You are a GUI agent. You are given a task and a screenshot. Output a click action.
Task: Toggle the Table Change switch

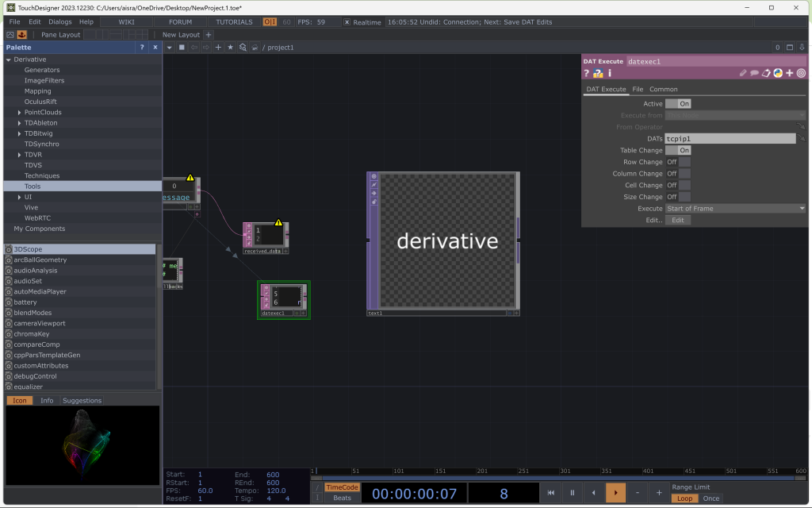678,150
